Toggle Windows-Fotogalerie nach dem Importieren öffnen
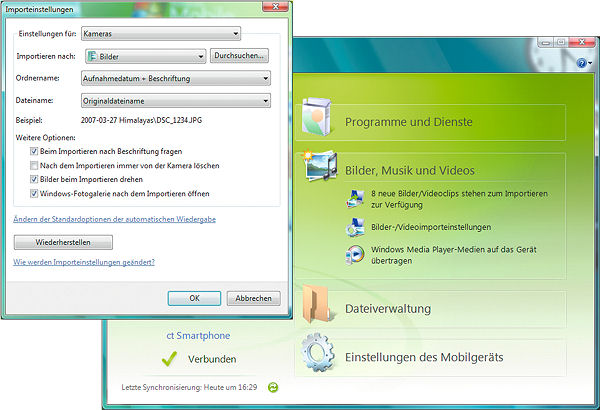The width and height of the screenshot is (600, 410). point(34,193)
